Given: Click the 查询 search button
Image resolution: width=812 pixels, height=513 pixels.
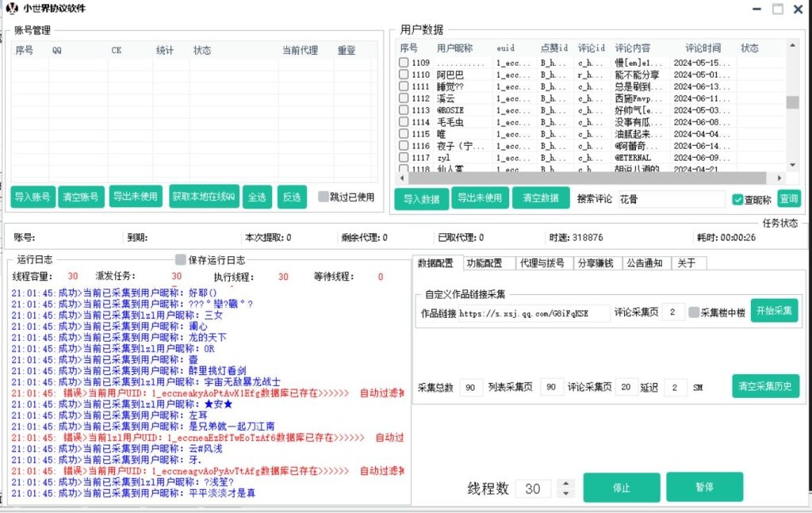Looking at the screenshot, I should pyautogui.click(x=789, y=197).
